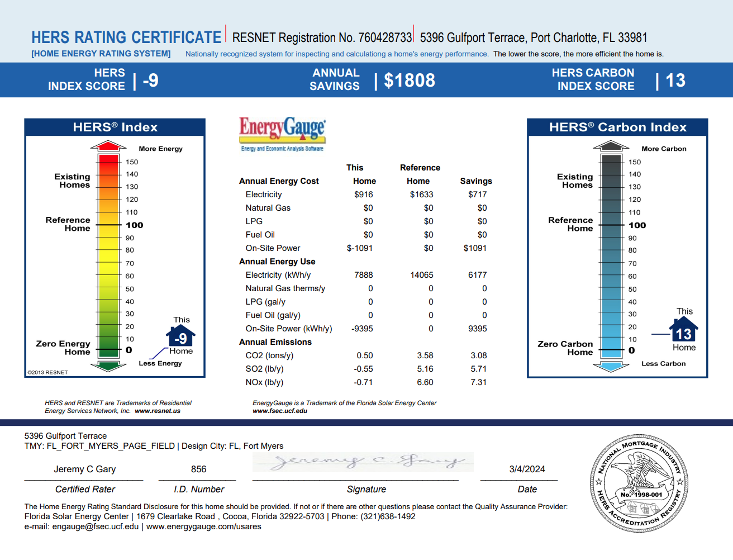
Task: Click the Jeremy C Gary rater name
Action: point(85,469)
